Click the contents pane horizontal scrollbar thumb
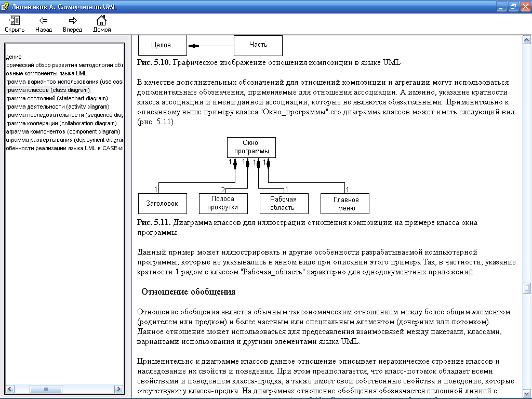The height and width of the screenshot is (399, 532). pos(46,389)
